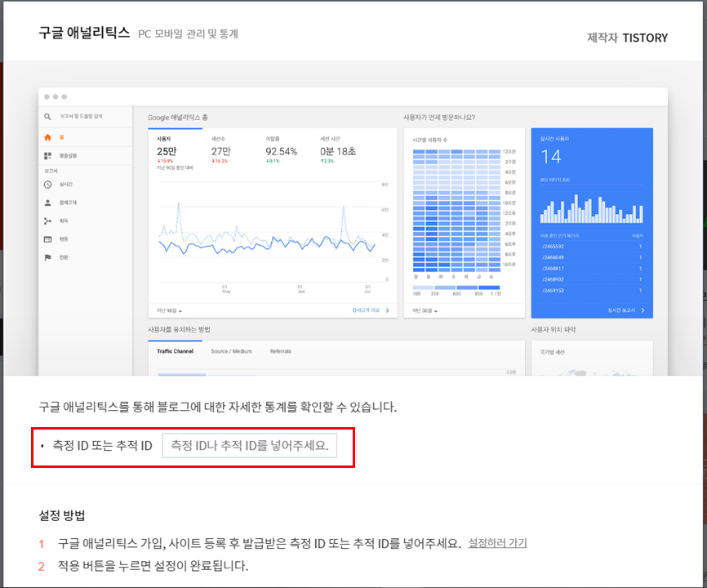Select the 이탈률 92.54% metric tab
Image resolution: width=707 pixels, height=588 pixels.
click(x=282, y=150)
